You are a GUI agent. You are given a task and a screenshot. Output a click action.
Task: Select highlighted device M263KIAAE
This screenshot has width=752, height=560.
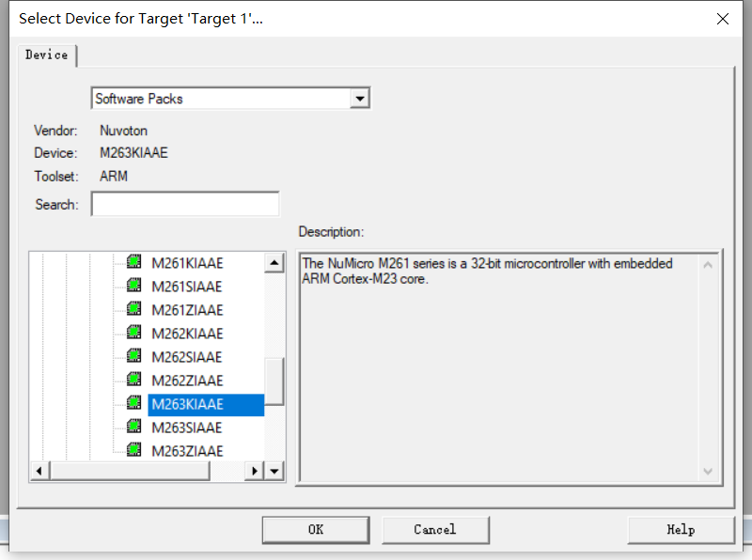[206, 405]
